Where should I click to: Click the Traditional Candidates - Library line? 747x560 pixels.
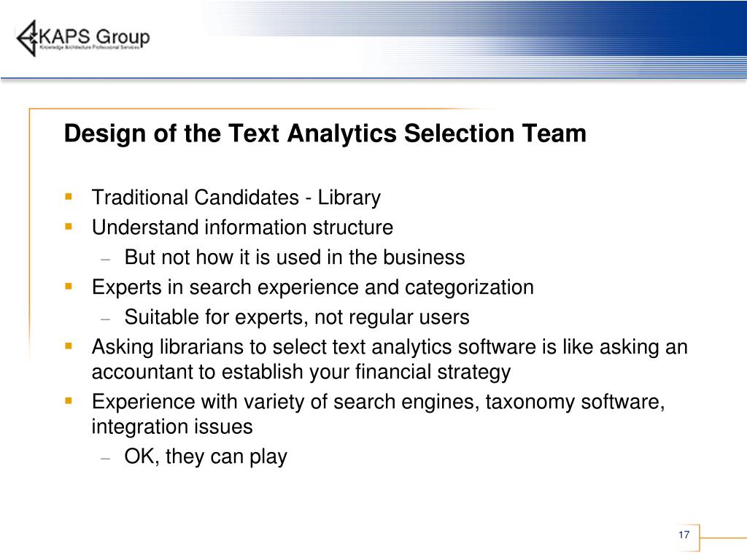236,198
